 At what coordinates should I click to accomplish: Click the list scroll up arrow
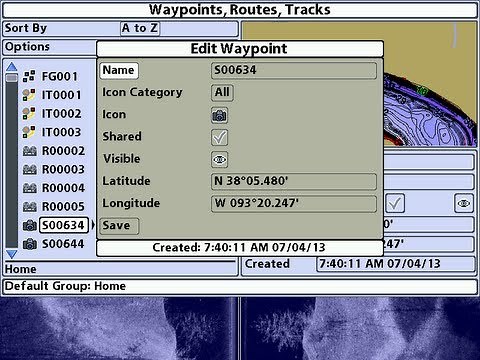(12, 67)
